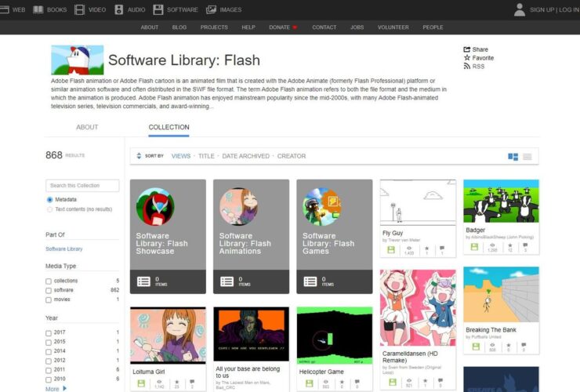Switch to tile grid view
580x392 pixels.
[x=513, y=157]
